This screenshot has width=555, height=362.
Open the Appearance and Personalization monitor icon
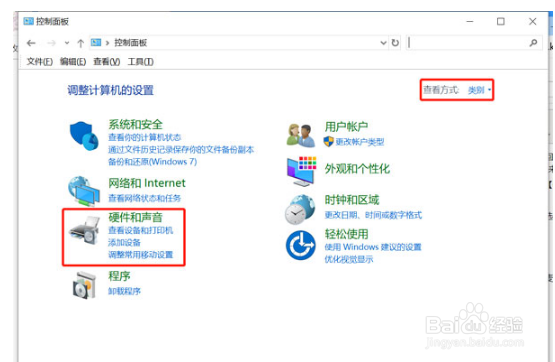pos(301,171)
